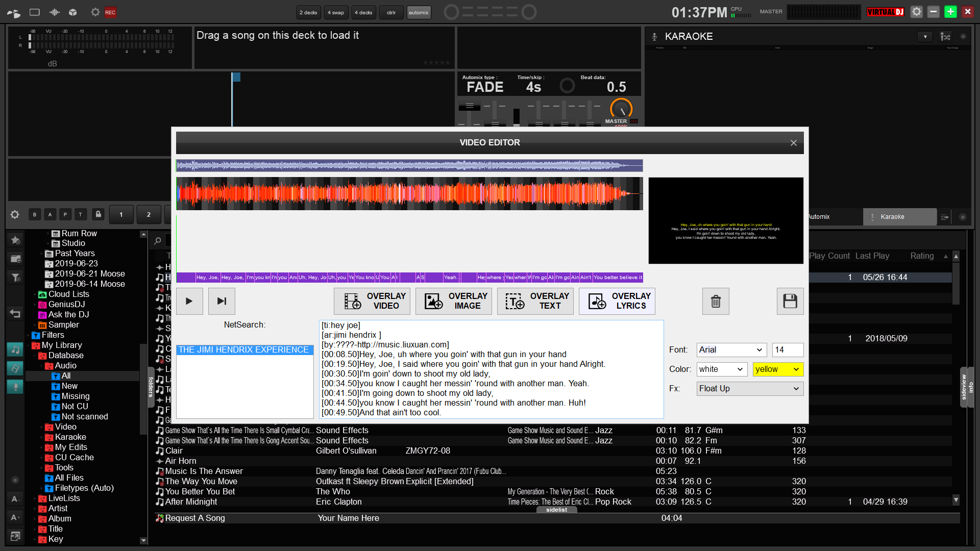The height and width of the screenshot is (551, 980).
Task: Open the Font family dropdown
Action: [731, 349]
